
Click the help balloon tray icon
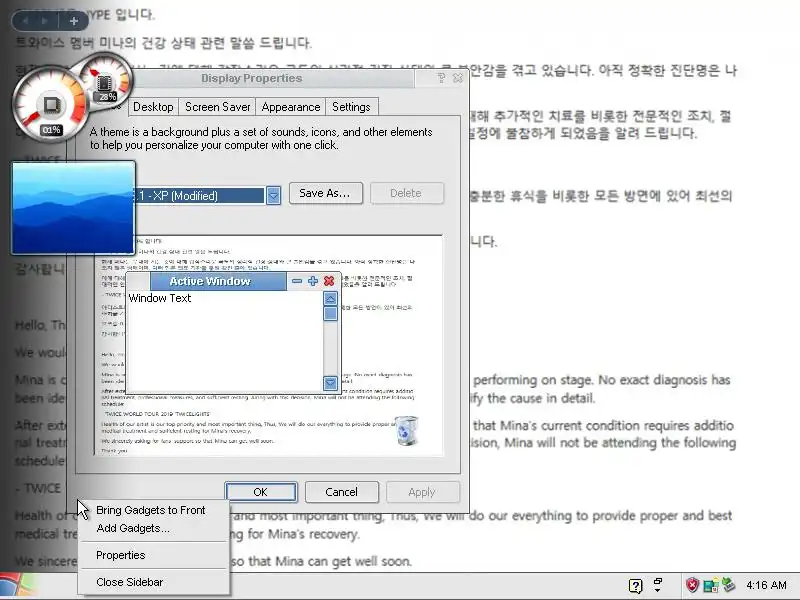point(635,586)
